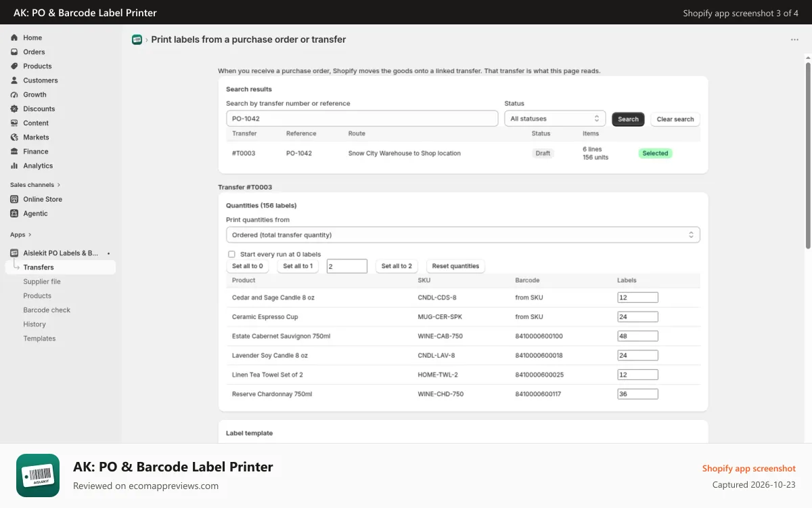
Task: Click the Analytics bar chart icon
Action: tap(14, 166)
